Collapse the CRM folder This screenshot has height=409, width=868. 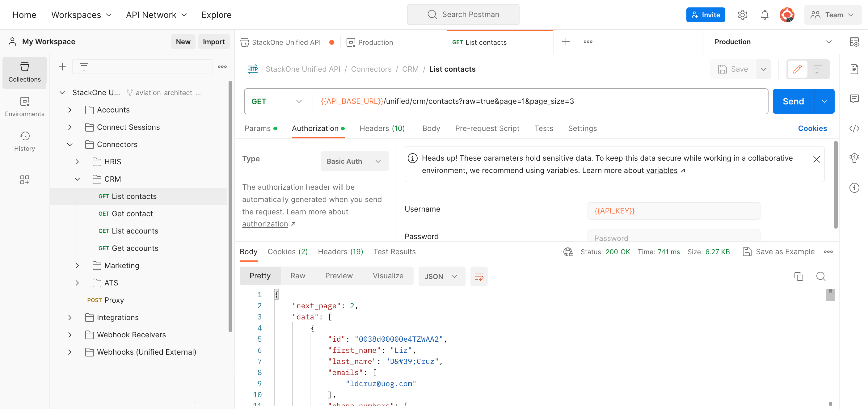click(77, 179)
